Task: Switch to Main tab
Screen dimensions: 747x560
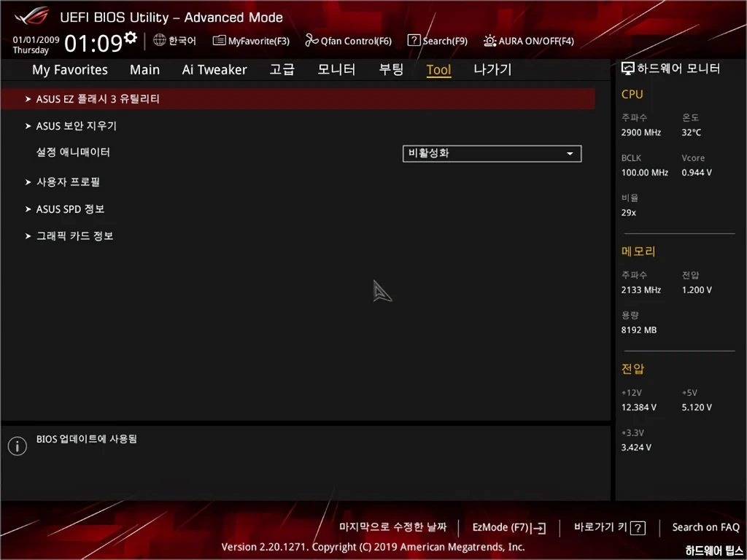Action: (x=145, y=69)
